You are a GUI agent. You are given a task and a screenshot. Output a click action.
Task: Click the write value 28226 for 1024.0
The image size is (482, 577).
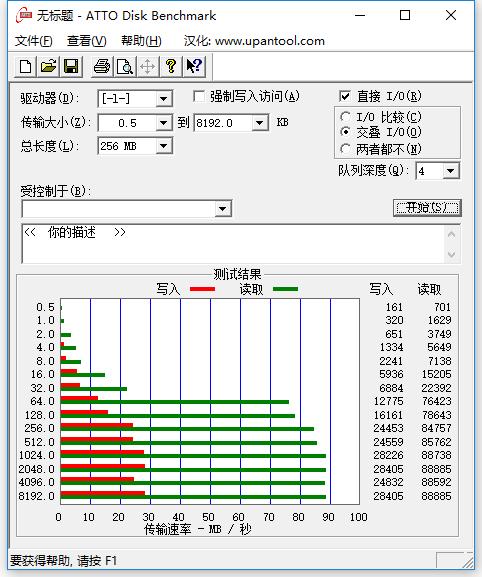click(x=388, y=455)
